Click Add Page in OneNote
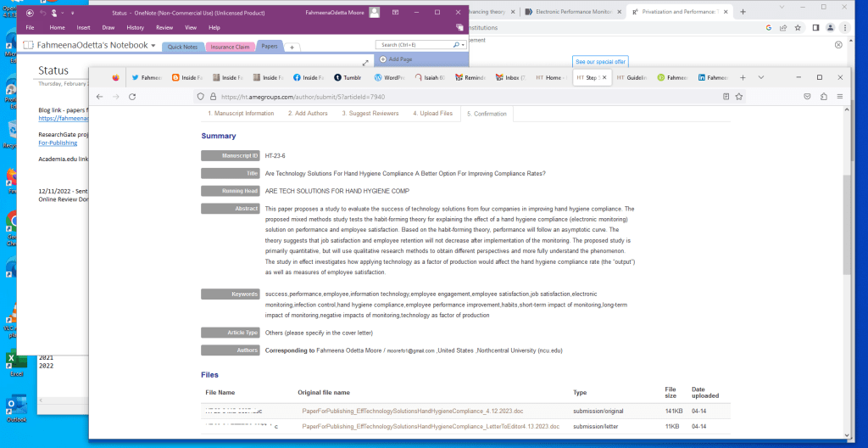Screen dimensions: 868x448 (396, 59)
